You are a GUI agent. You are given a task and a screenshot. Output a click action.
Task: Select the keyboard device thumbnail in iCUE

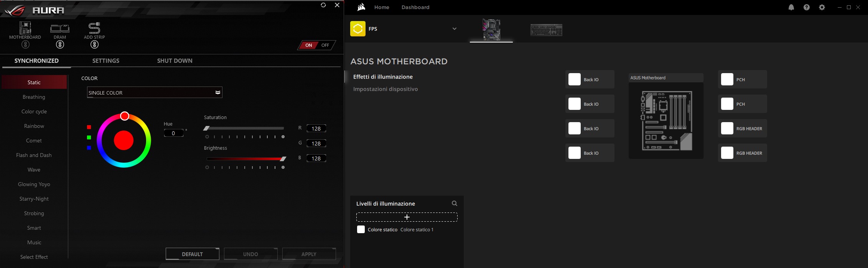coord(547,30)
